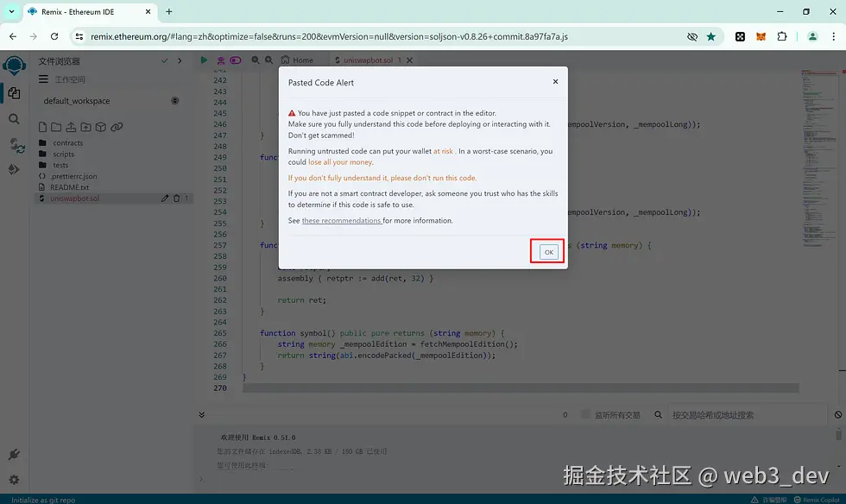
Task: Click the zoom out magnifier icon
Action: pos(256,60)
